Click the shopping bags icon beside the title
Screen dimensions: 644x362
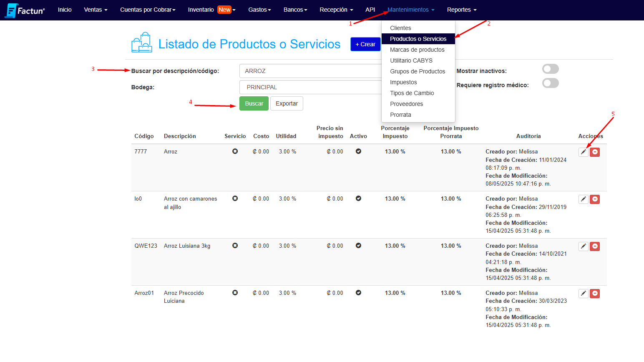[x=142, y=42]
